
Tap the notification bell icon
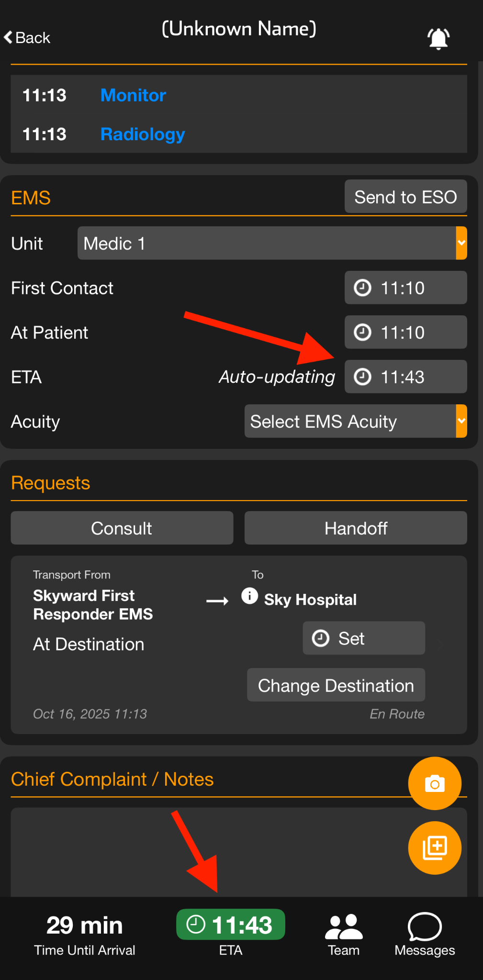click(x=438, y=38)
